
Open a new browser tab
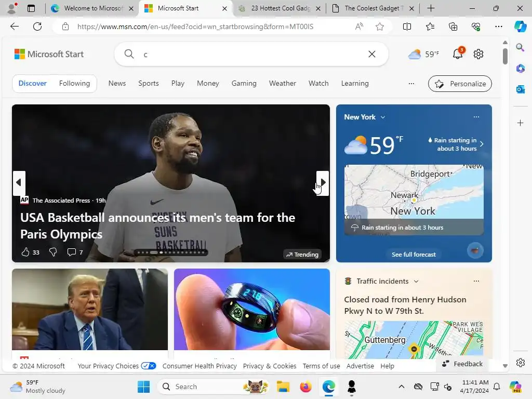click(431, 8)
